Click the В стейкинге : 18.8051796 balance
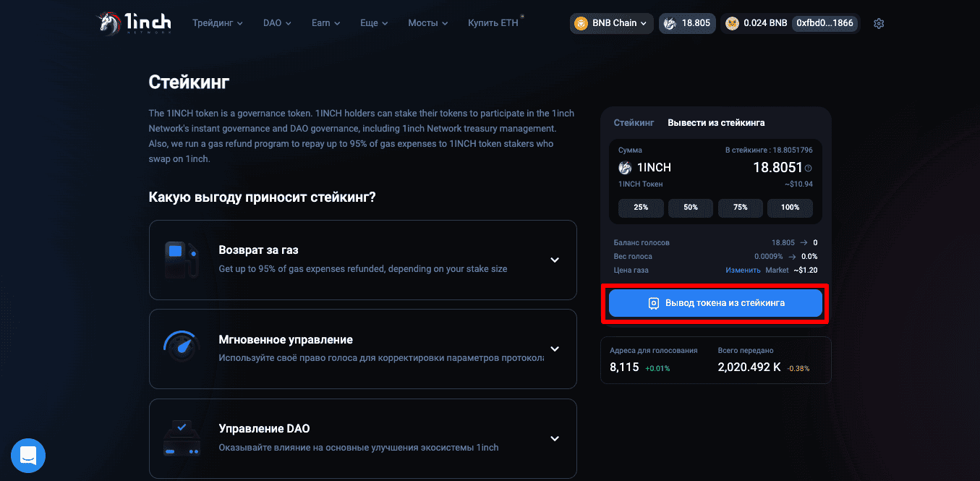The height and width of the screenshot is (481, 980). pos(769,150)
